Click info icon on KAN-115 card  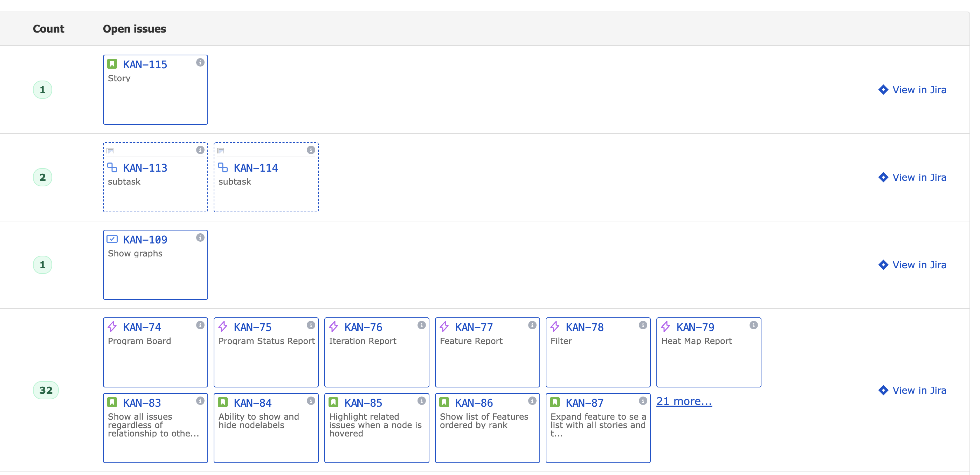click(x=200, y=62)
